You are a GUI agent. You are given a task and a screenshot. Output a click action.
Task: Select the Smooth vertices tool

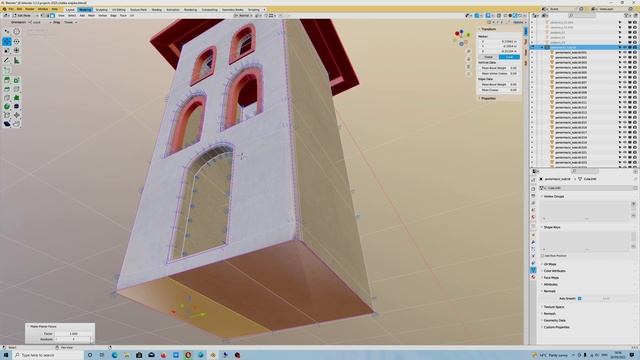click(x=16, y=107)
